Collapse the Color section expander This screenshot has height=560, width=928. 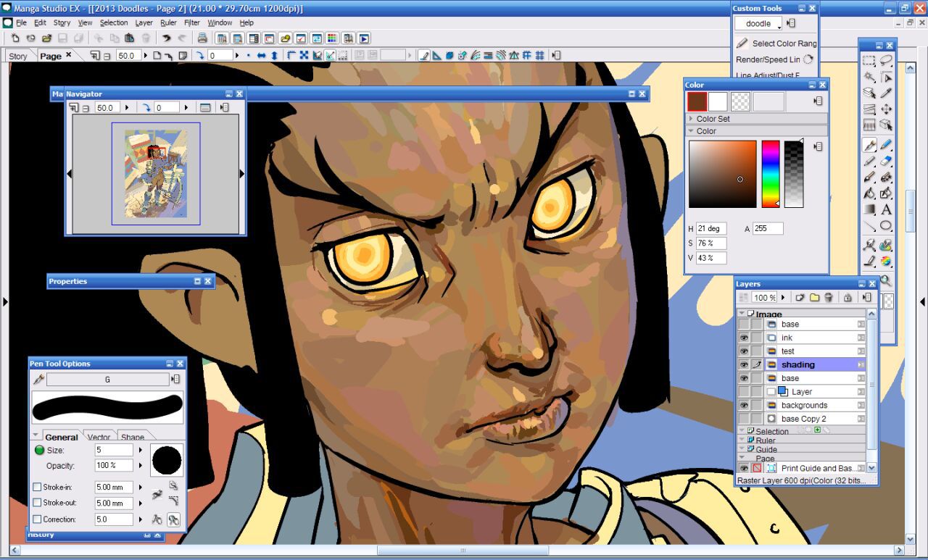[x=691, y=131]
